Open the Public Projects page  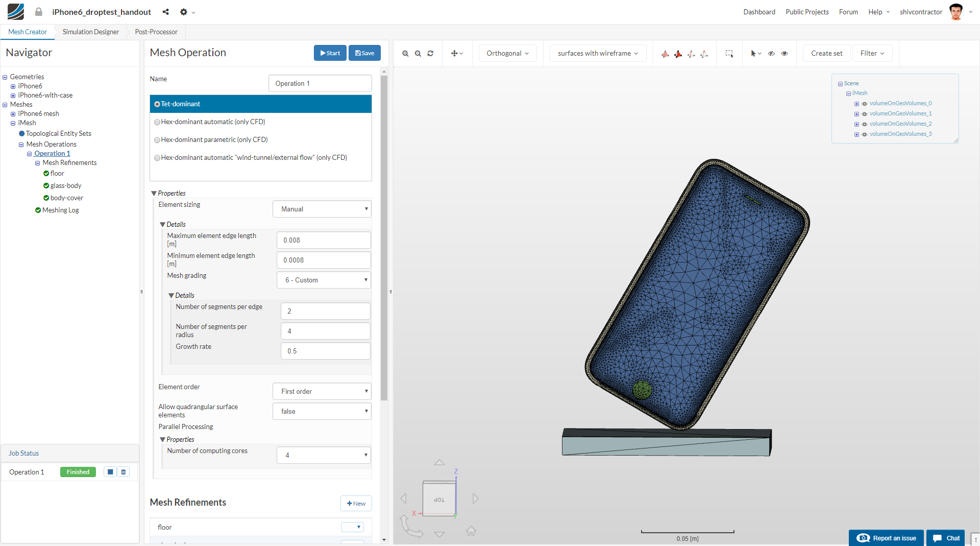(806, 12)
